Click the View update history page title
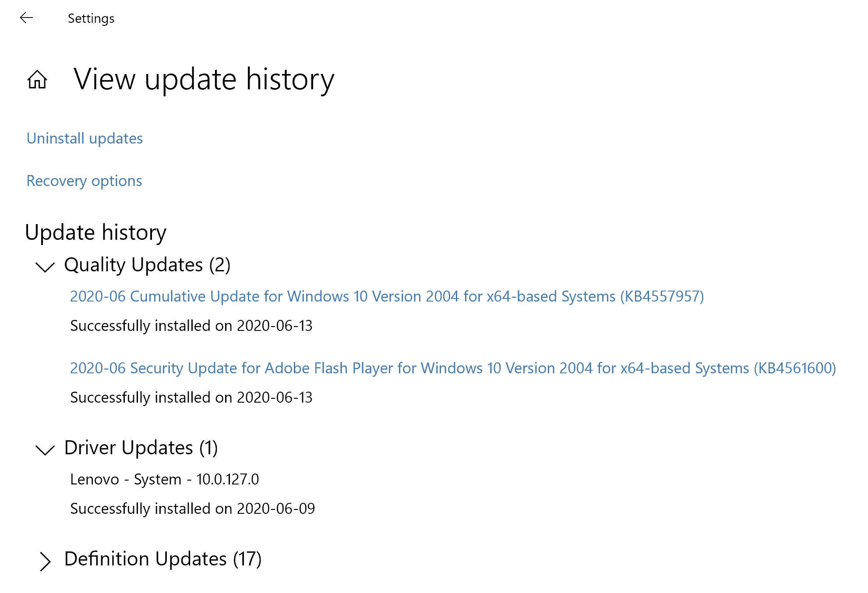This screenshot has height=593, width=868. tap(204, 80)
